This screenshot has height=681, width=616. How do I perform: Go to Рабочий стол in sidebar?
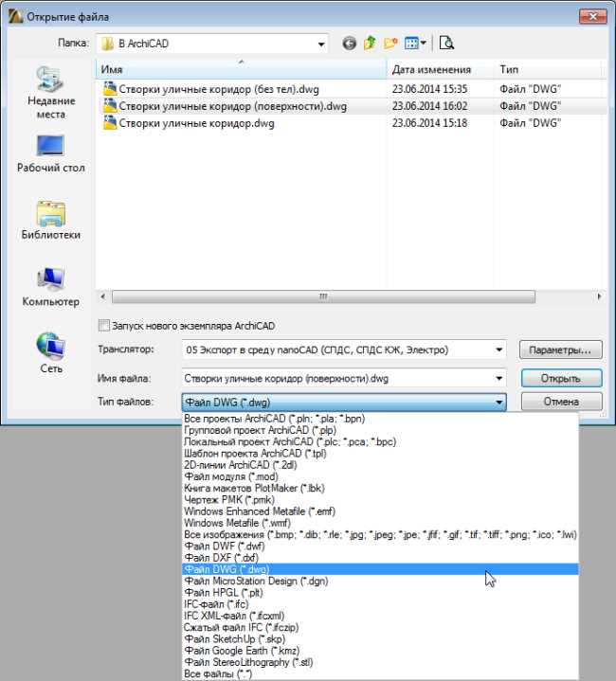[51, 153]
